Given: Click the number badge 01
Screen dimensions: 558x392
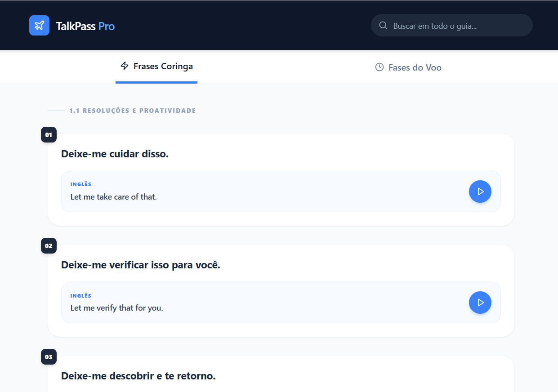Looking at the screenshot, I should 49,135.
